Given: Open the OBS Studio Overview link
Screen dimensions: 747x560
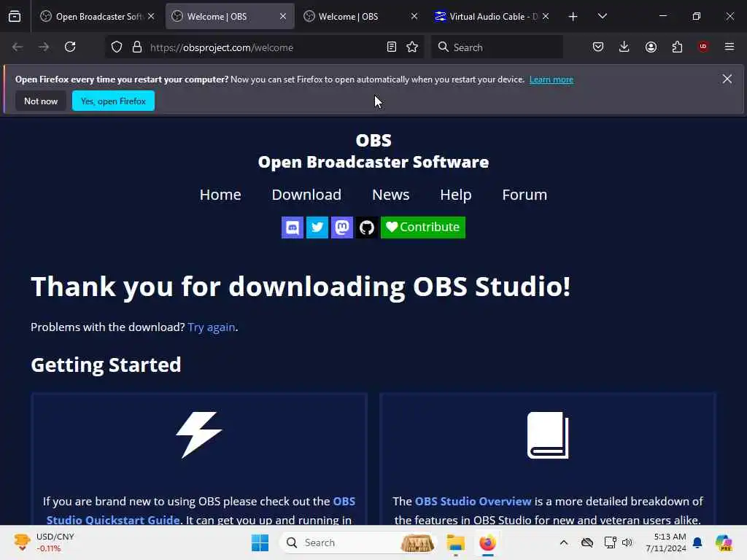Looking at the screenshot, I should tap(473, 502).
